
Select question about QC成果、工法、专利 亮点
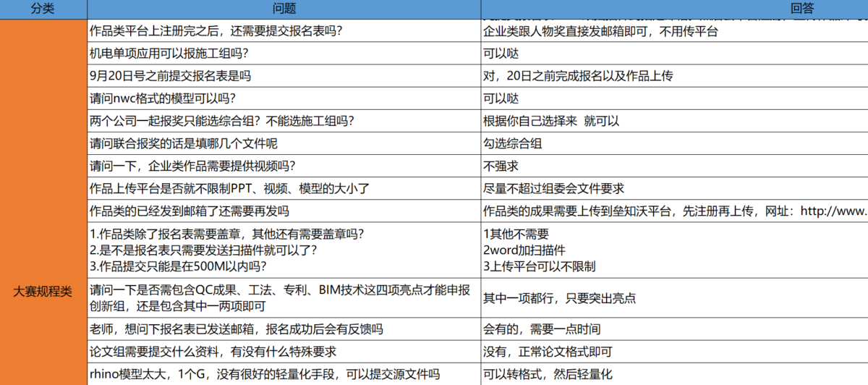pyautogui.click(x=284, y=298)
